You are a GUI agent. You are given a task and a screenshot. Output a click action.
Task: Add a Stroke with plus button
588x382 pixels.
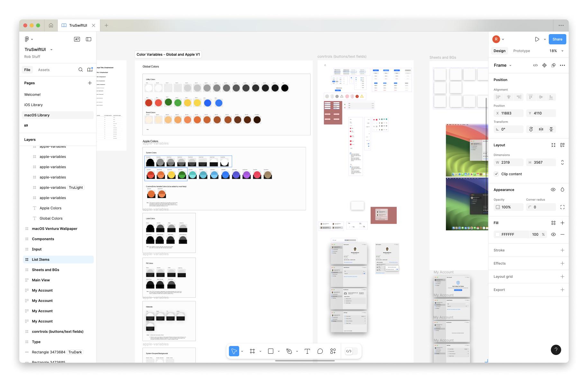click(x=562, y=250)
